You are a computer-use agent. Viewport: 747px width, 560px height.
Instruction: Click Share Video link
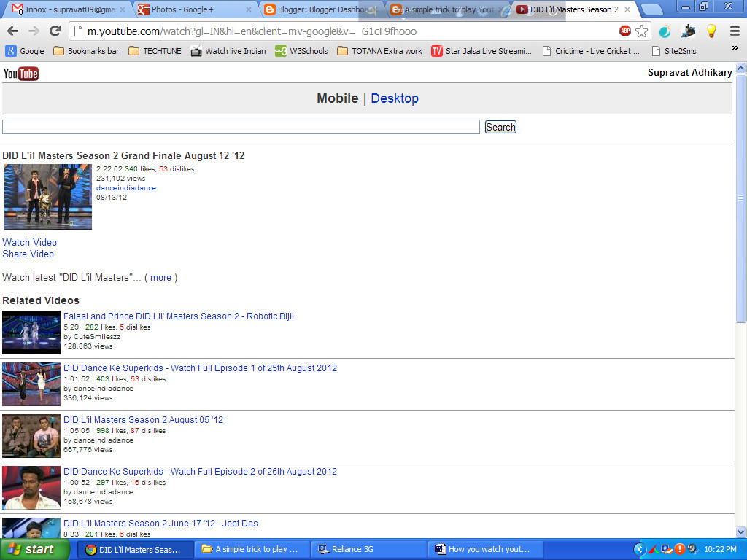click(28, 254)
